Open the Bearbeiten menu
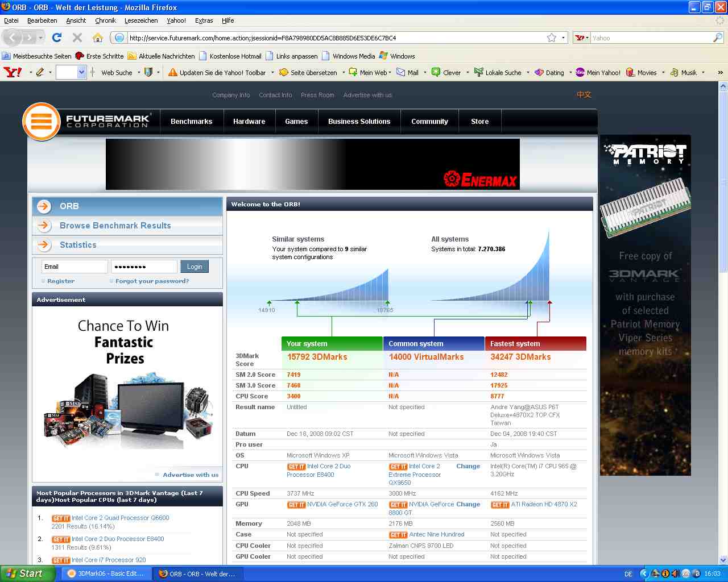 click(42, 20)
